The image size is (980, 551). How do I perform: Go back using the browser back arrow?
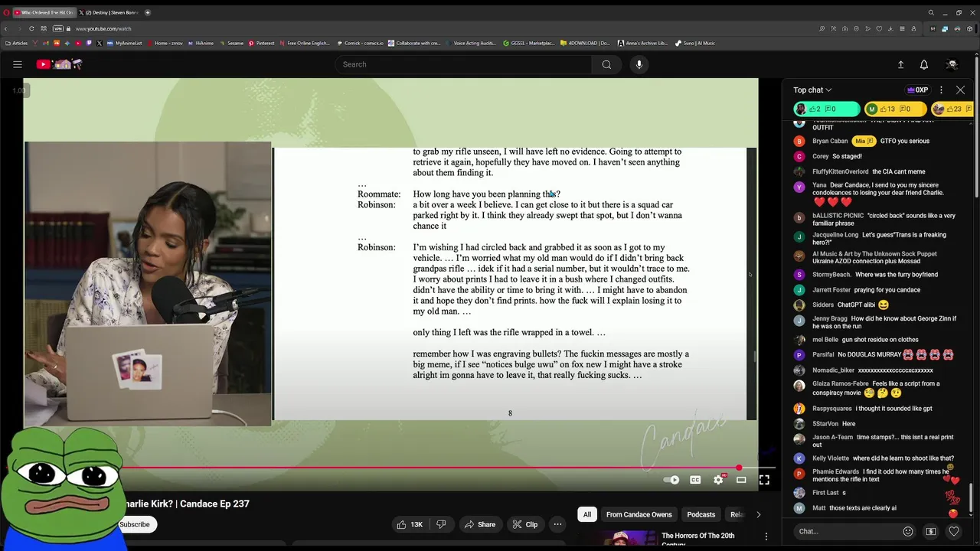pyautogui.click(x=6, y=28)
